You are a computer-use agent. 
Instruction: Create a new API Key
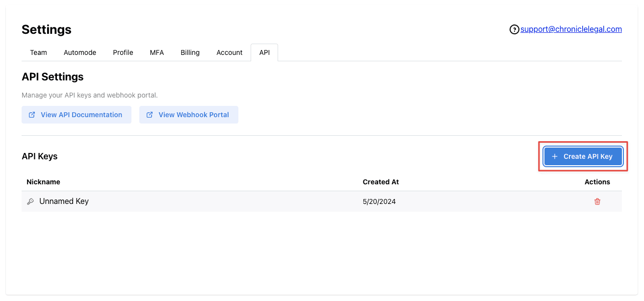(x=583, y=156)
